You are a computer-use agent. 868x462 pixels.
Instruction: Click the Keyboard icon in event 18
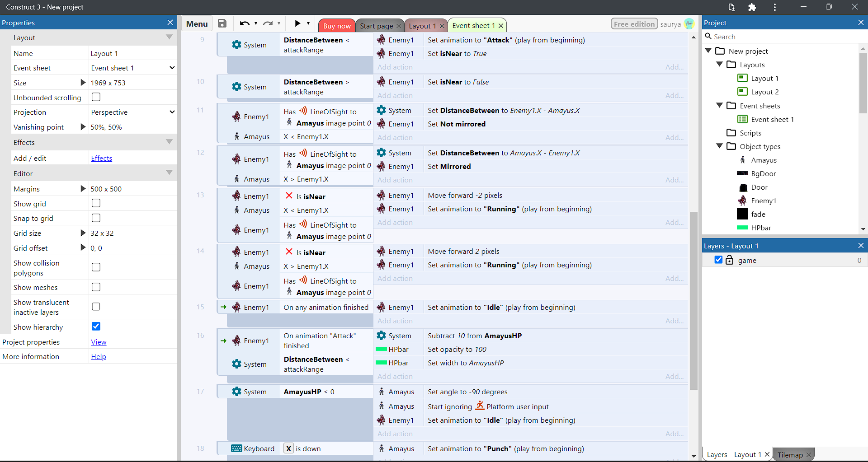click(x=236, y=448)
